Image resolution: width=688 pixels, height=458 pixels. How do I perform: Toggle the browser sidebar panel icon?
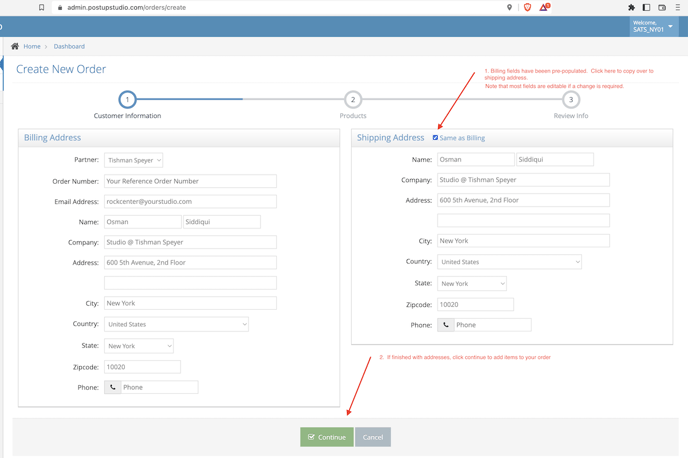click(x=646, y=7)
